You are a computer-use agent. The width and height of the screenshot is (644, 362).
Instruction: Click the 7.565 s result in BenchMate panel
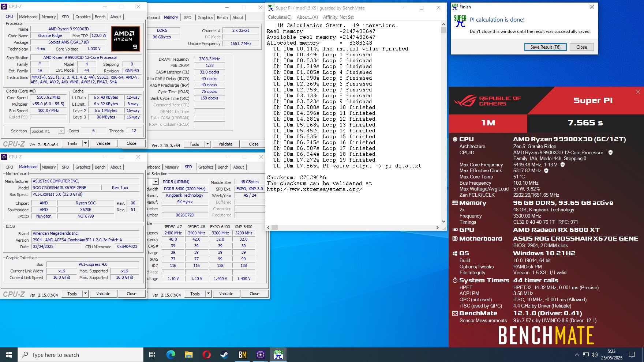(585, 123)
